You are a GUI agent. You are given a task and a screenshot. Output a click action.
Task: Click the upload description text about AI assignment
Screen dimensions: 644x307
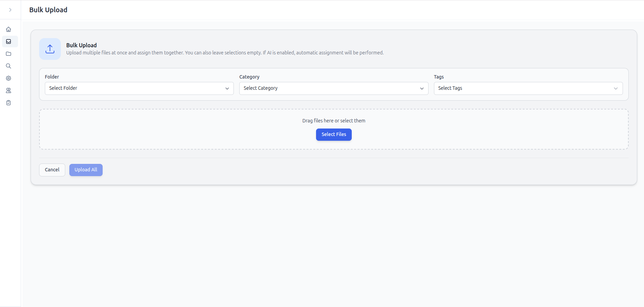[x=225, y=53]
